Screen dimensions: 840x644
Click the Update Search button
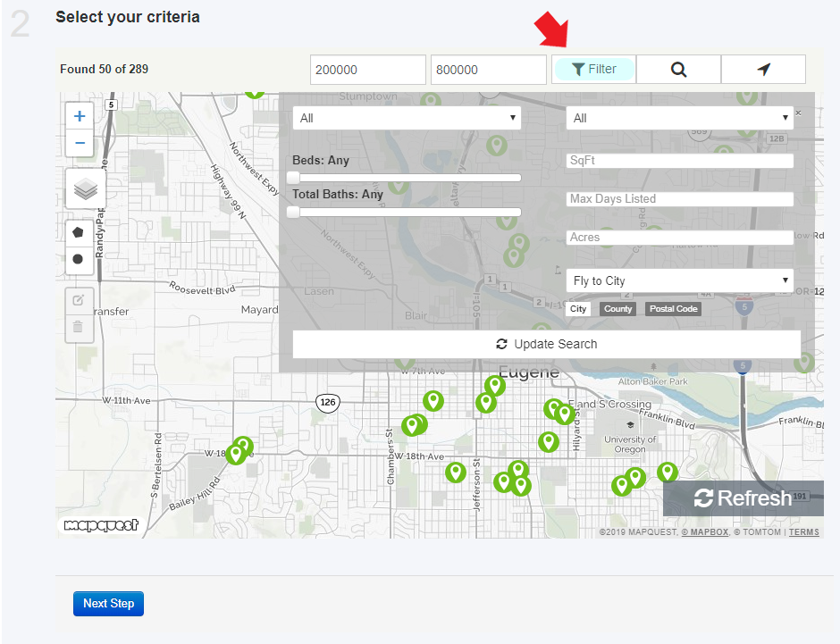pos(546,344)
